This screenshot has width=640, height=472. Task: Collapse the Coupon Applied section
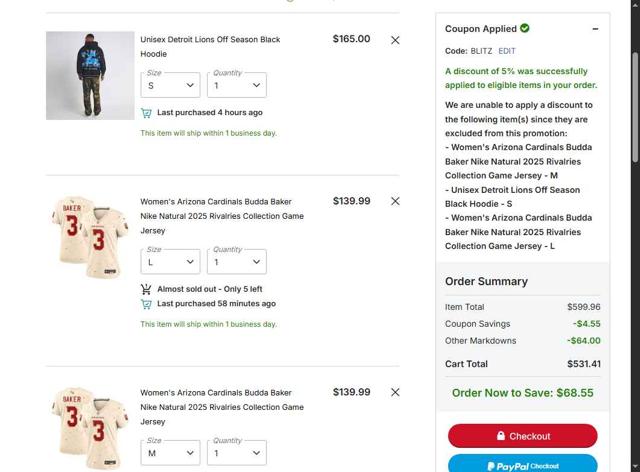pos(596,29)
